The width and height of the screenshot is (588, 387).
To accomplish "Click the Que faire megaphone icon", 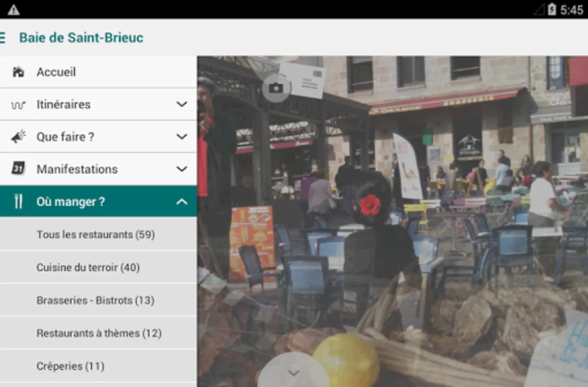I will click(x=18, y=137).
